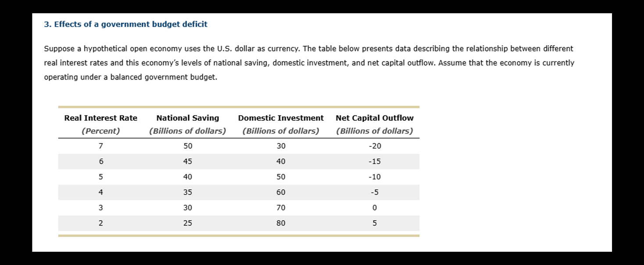Select national saving value 25
Viewport: 644px width, 265px height.
188,223
